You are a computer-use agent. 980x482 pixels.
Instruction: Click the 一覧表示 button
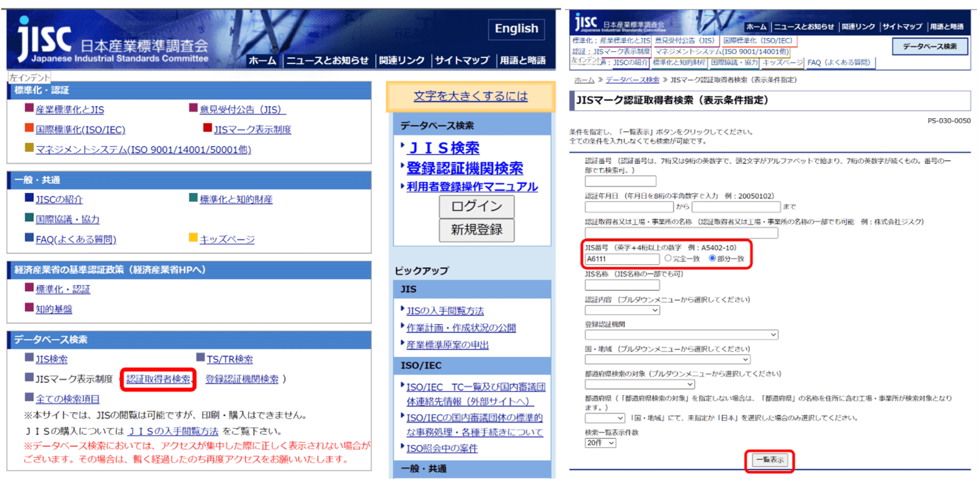(x=770, y=460)
